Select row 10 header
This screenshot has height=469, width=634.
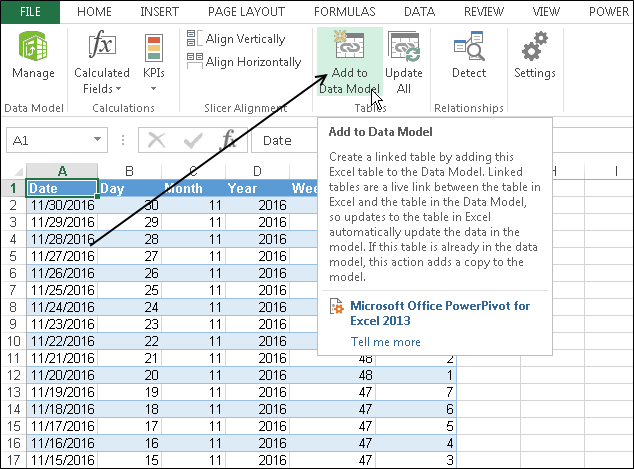click(13, 341)
